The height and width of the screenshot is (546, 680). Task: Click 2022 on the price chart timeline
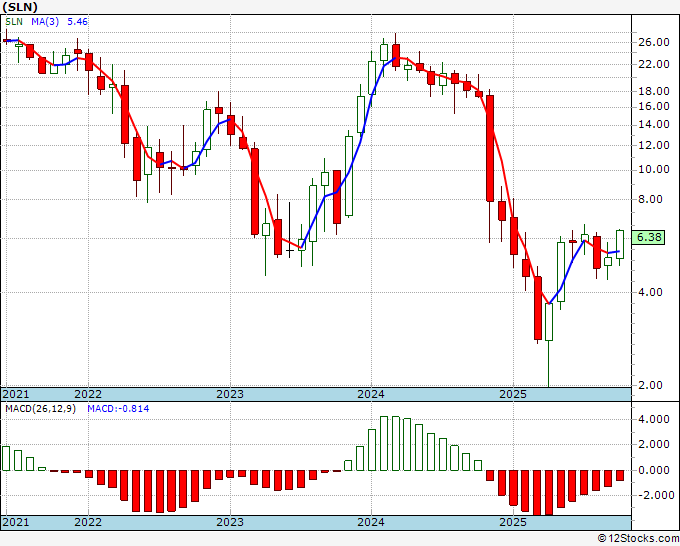tap(88, 394)
